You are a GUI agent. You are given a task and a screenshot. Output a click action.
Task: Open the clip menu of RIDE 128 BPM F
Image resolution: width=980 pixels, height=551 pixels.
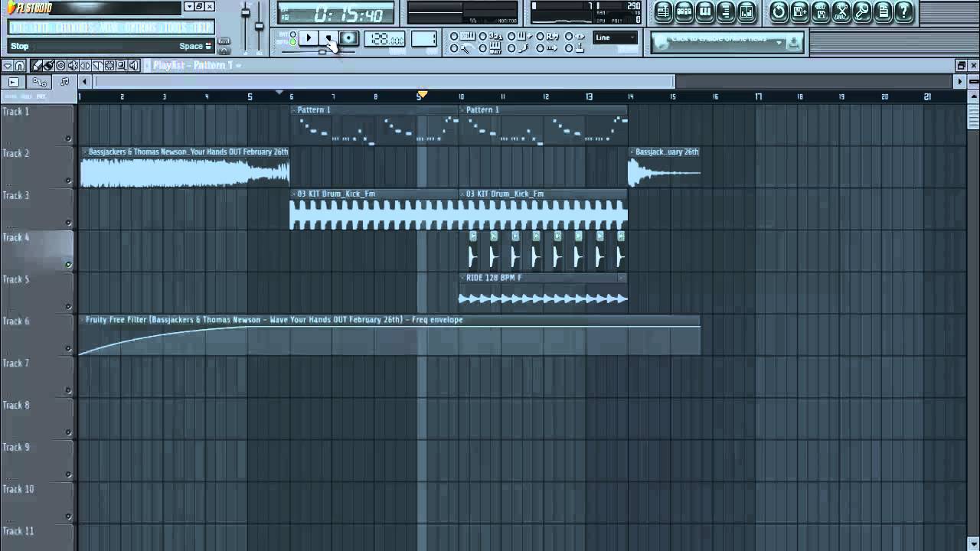pos(462,278)
